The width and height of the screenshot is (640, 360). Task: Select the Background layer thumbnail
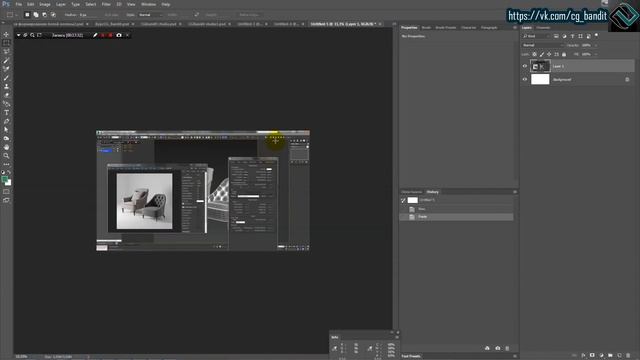pos(540,79)
